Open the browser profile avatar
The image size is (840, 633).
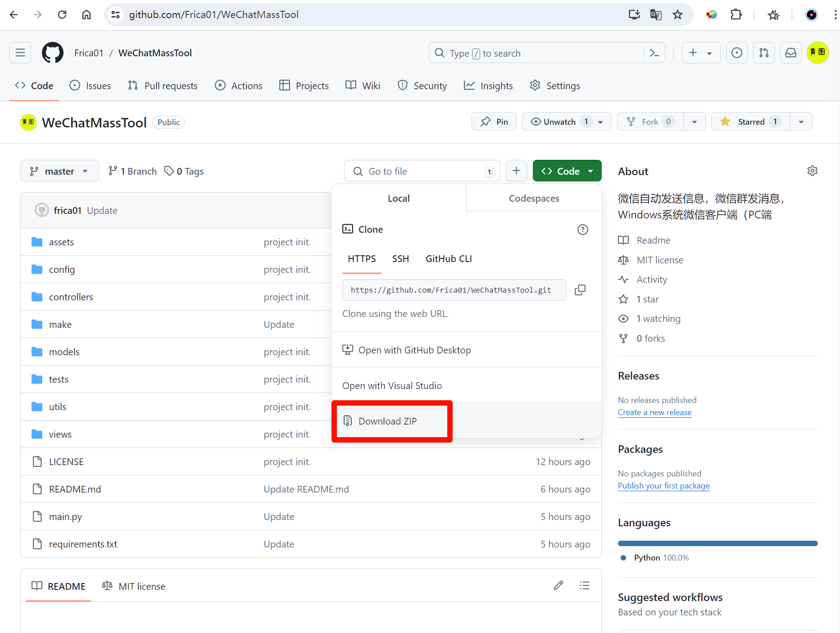tap(812, 15)
